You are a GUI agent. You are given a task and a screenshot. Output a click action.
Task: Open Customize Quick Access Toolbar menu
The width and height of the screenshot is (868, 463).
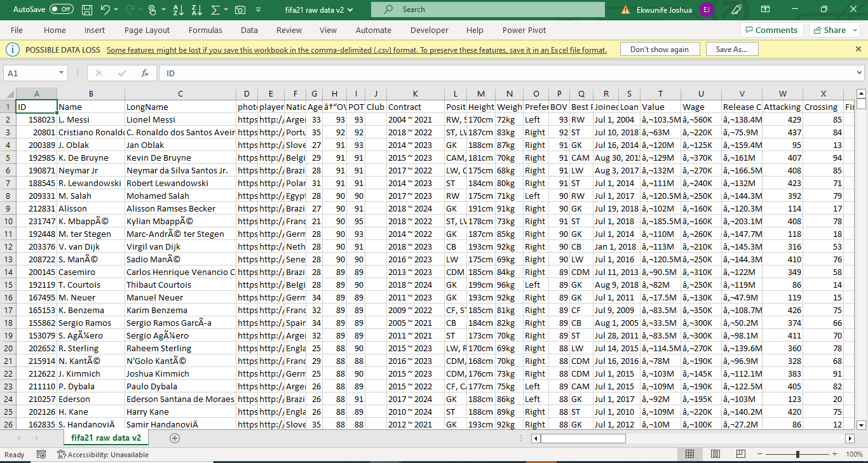tap(258, 10)
